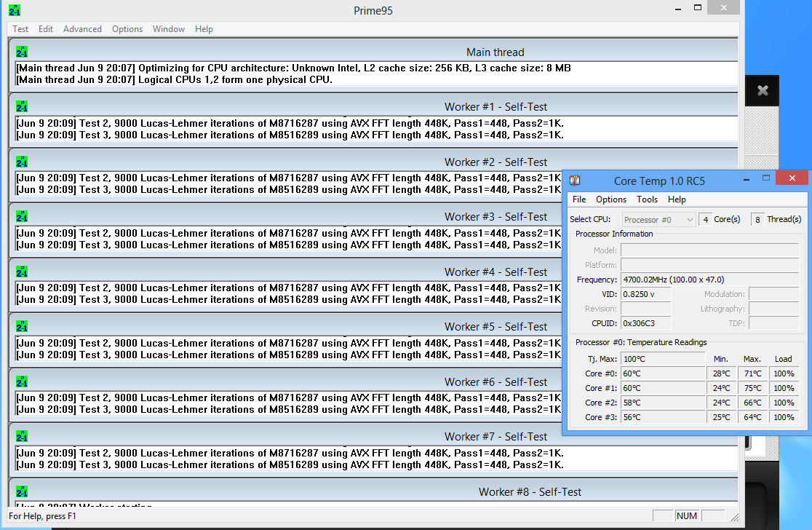Click the Worker #8 window icon

(22, 491)
